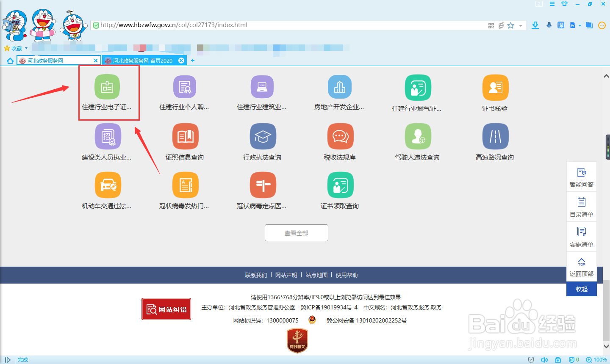Collapse the sidebar with 收起 toggle
Screen dimensions: 610x364
point(581,289)
